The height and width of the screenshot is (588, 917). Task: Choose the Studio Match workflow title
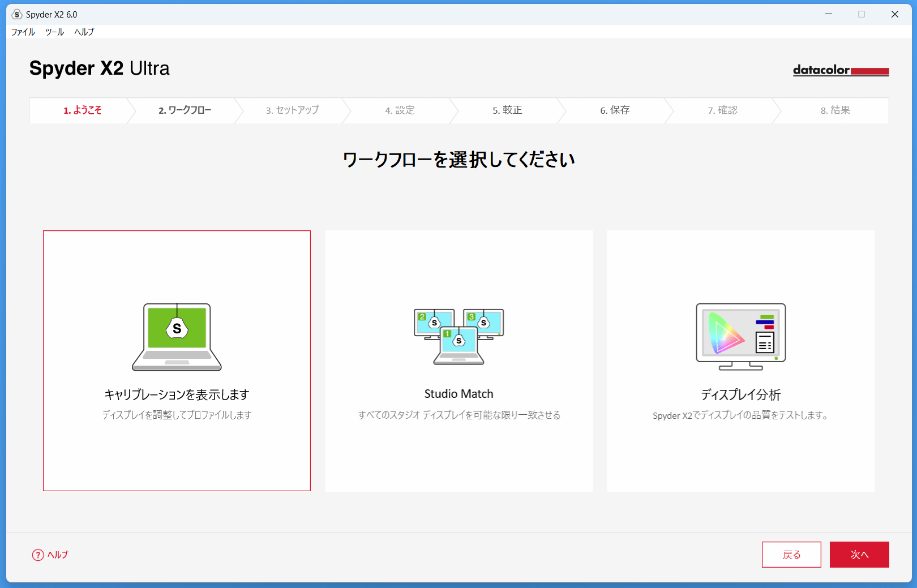click(x=459, y=394)
